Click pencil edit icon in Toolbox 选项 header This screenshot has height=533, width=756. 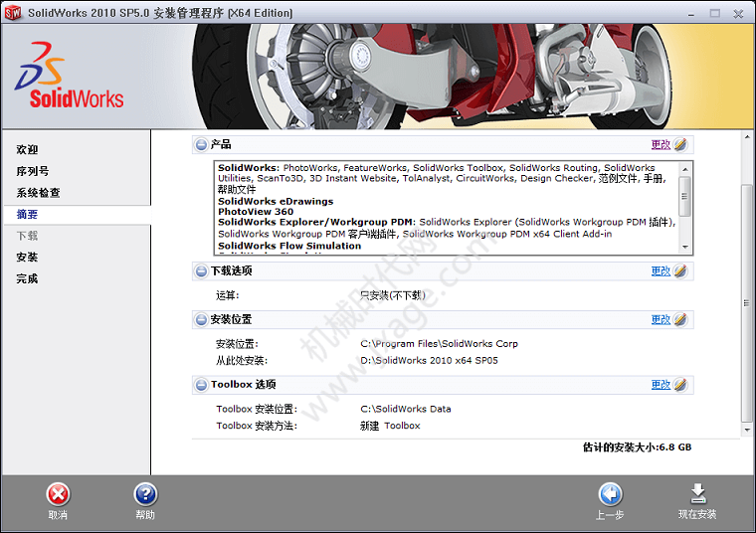click(680, 384)
